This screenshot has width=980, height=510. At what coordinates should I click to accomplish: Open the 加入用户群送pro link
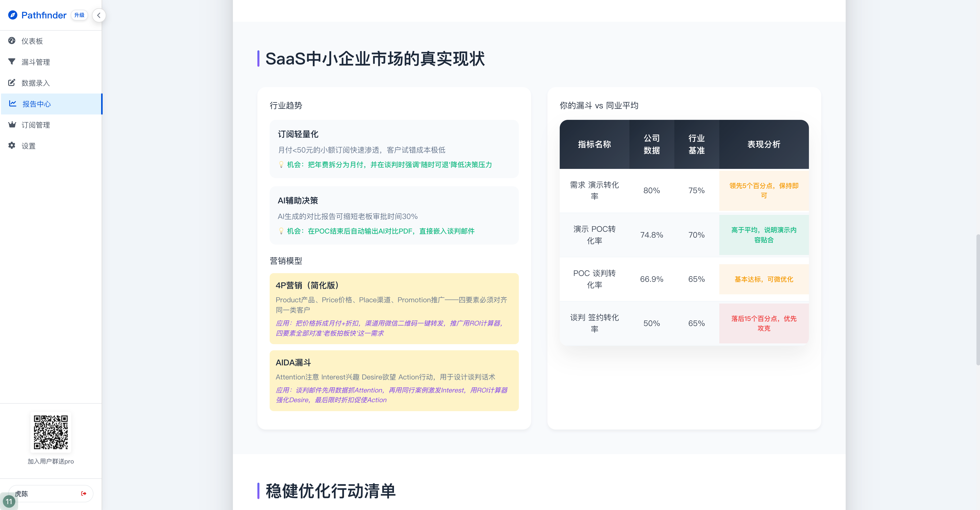(x=51, y=461)
